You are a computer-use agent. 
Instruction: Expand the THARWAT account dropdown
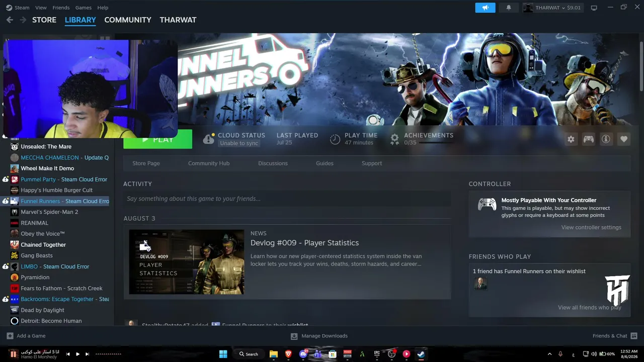[x=552, y=8]
